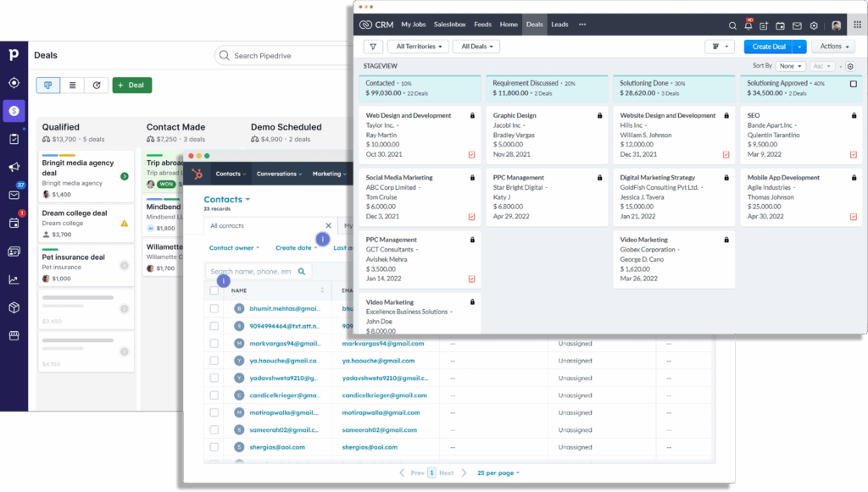
Task: Click green + Deal button in Pipedrive
Action: pos(131,86)
